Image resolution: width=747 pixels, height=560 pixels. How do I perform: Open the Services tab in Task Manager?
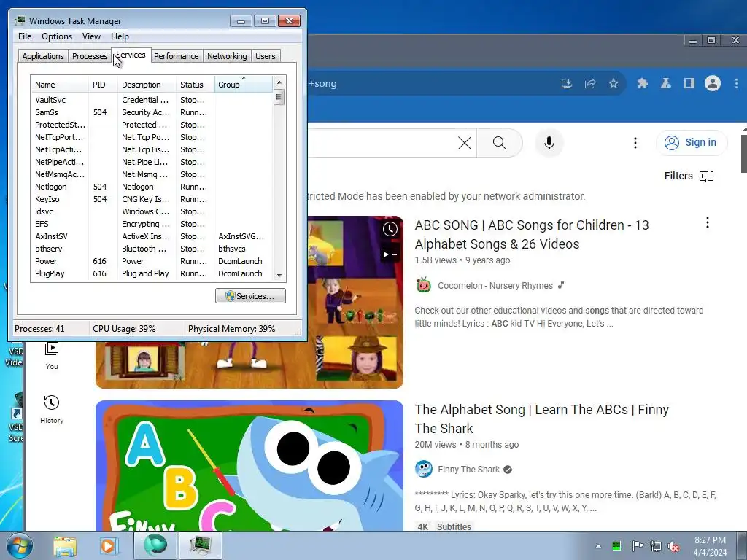pyautogui.click(x=131, y=55)
